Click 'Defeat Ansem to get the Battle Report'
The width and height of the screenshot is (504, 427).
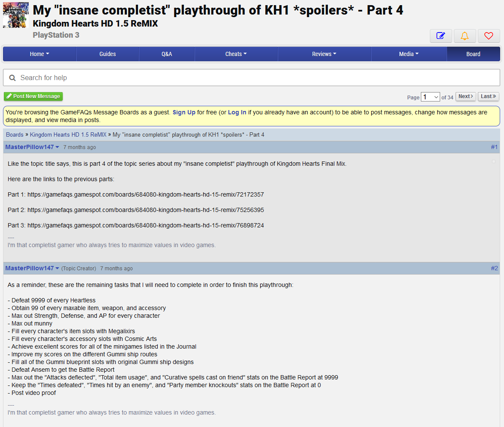[x=61, y=370]
